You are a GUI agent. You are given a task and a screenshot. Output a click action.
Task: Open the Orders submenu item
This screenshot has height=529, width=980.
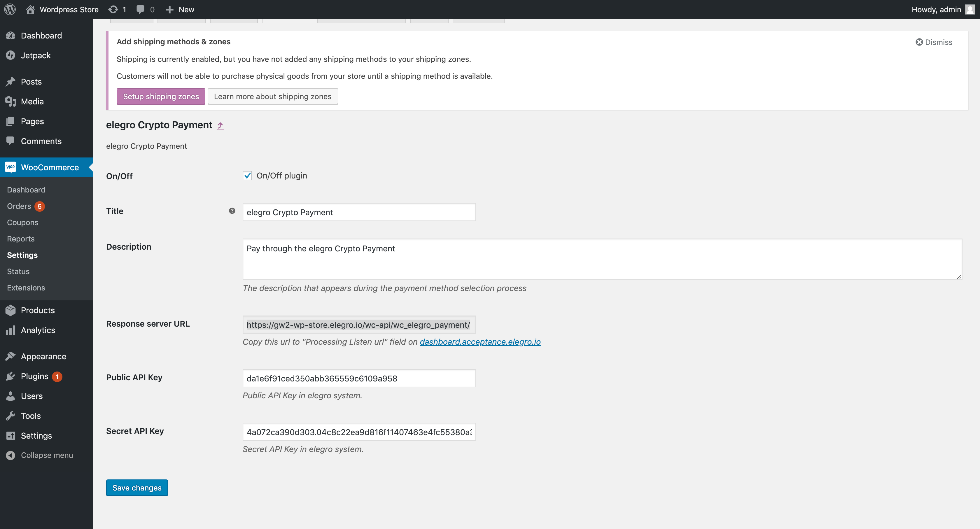point(19,206)
